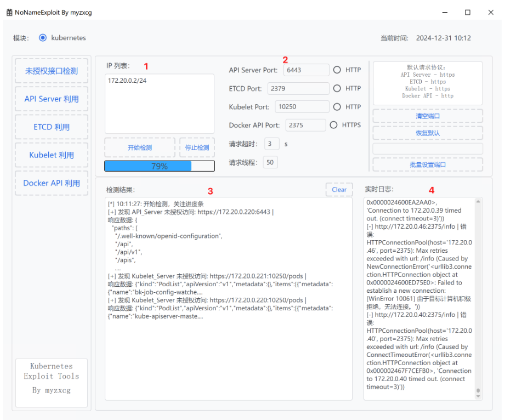The width and height of the screenshot is (505, 420).
Task: Switch to Kubelet 利用 tab
Action: 52,155
